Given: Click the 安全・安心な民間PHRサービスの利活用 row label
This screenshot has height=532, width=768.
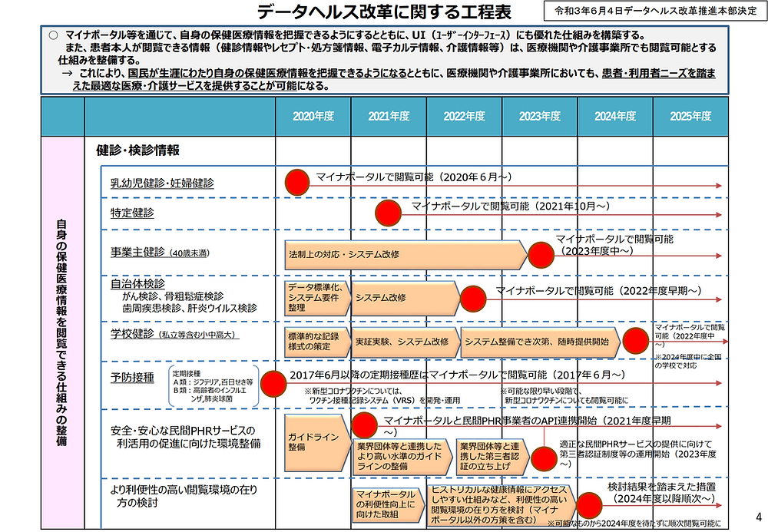Looking at the screenshot, I should (186, 437).
